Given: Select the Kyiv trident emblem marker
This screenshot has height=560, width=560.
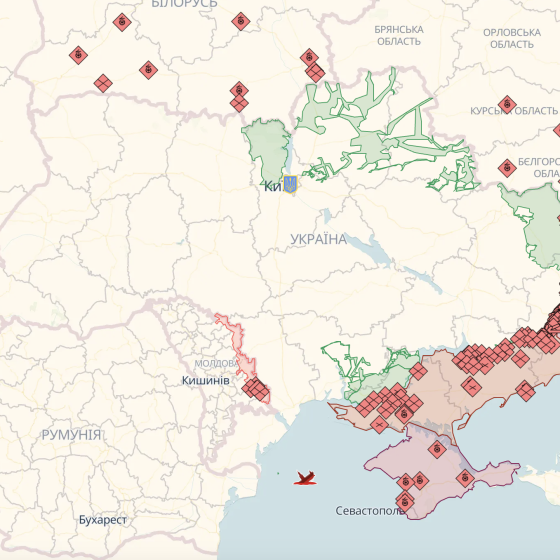Looking at the screenshot, I should 290,184.
